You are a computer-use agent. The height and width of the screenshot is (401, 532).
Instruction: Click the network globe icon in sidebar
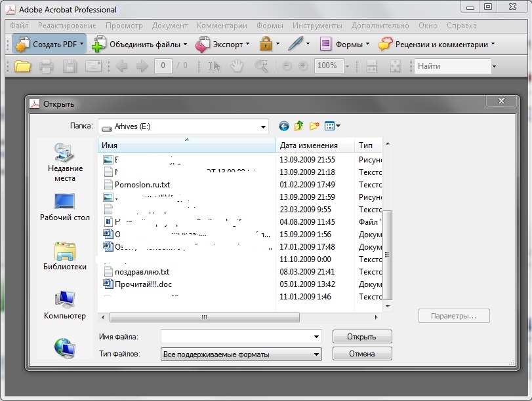65,348
